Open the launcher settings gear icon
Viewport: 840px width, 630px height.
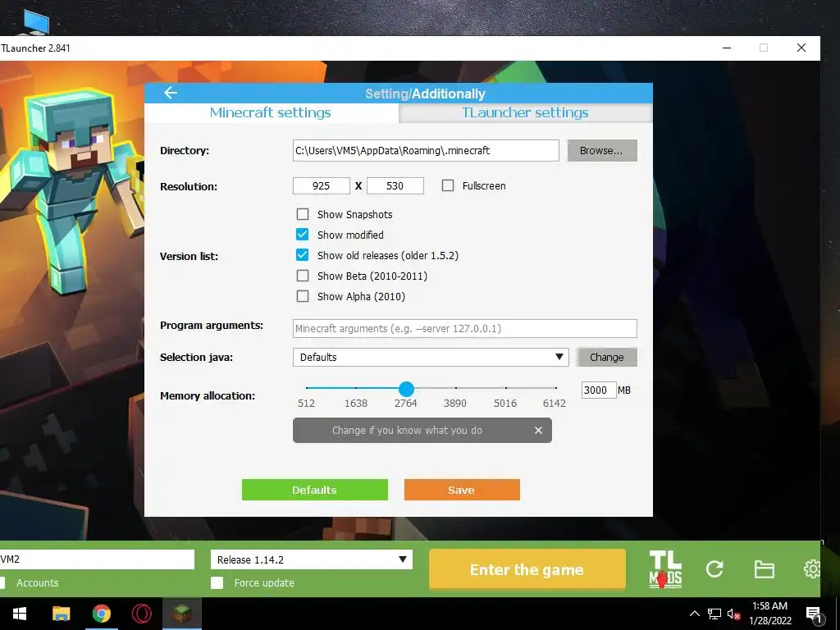coord(812,569)
